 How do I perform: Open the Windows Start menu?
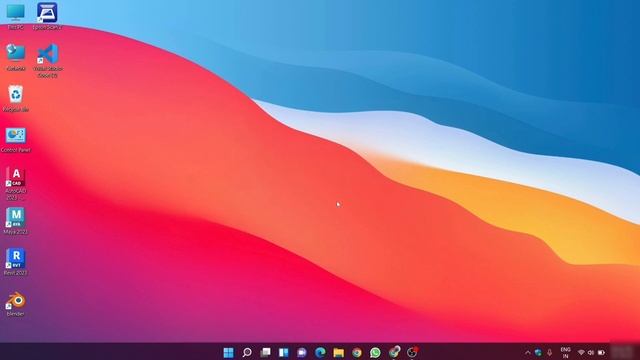coord(229,352)
